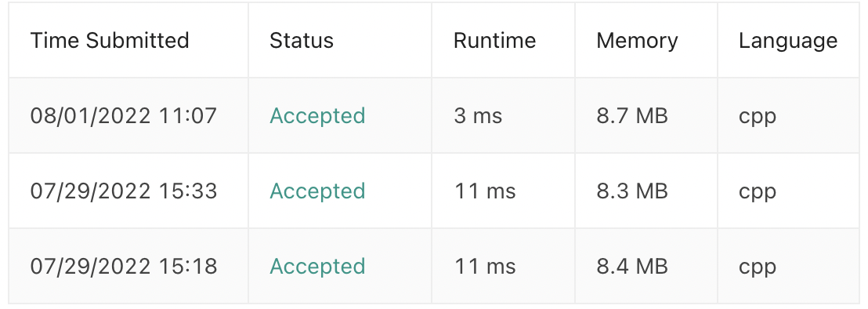Open the Accepted submission from 07/29/2022 15:18
The image size is (868, 309).
coord(317,267)
